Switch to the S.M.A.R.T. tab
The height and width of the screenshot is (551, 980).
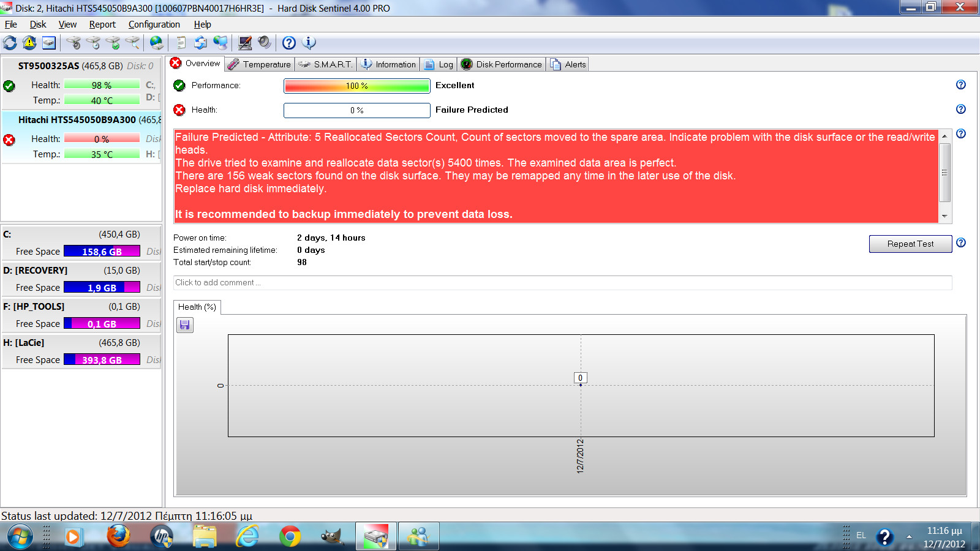[326, 64]
